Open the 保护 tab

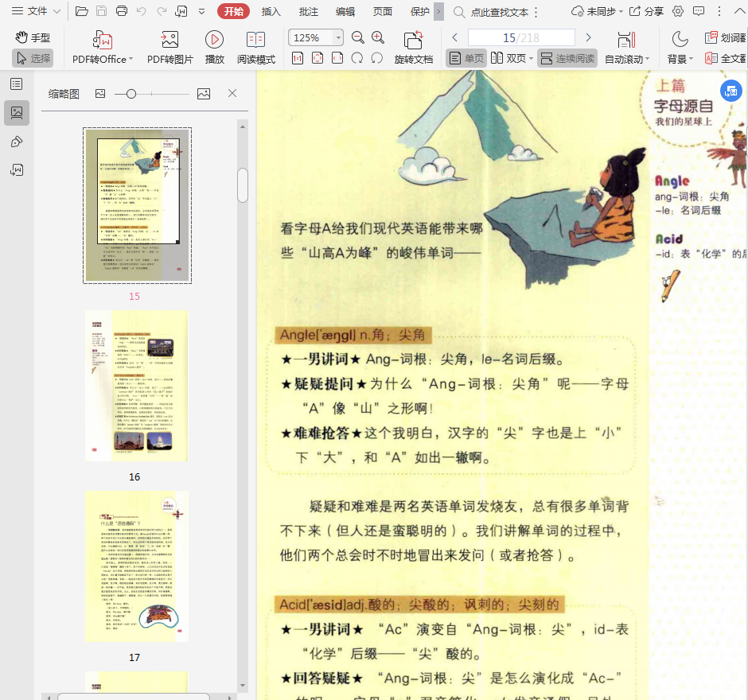[x=419, y=11]
